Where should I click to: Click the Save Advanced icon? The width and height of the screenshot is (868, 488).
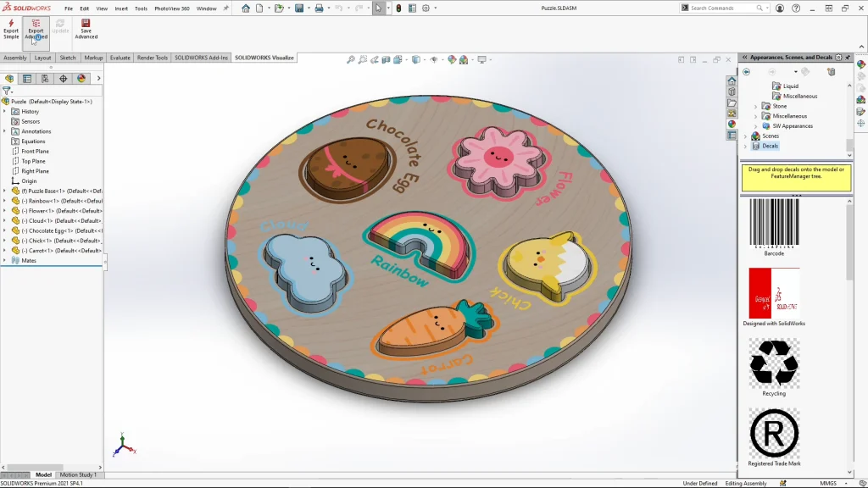click(86, 29)
